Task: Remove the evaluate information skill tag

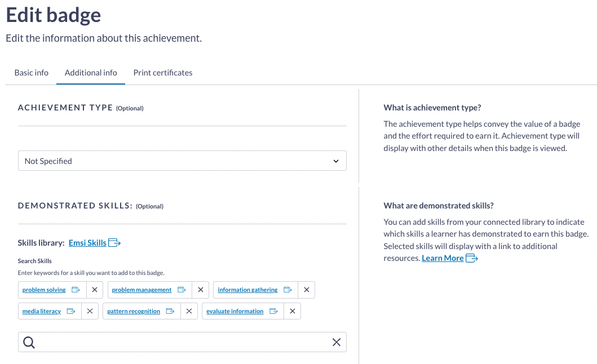Action: coord(292,311)
